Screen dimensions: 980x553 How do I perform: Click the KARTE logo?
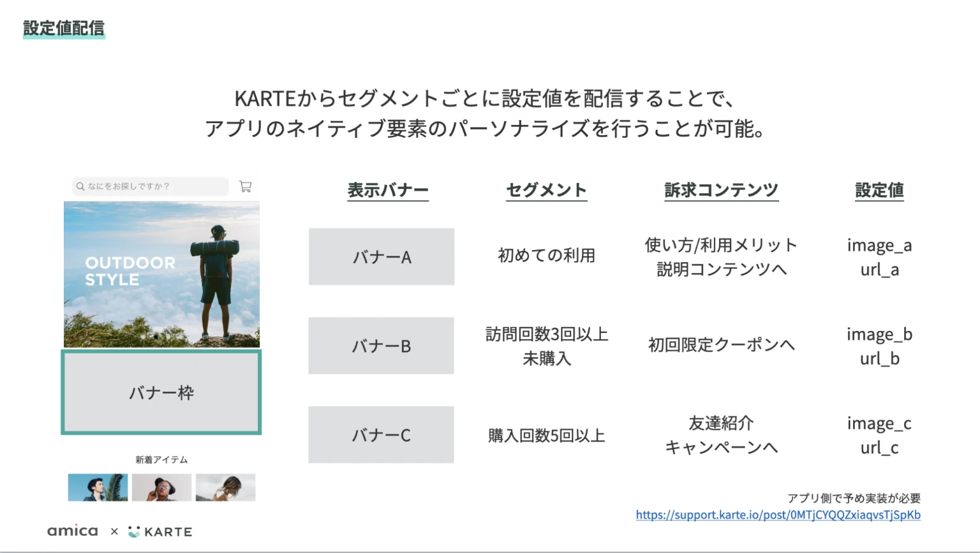point(160,531)
